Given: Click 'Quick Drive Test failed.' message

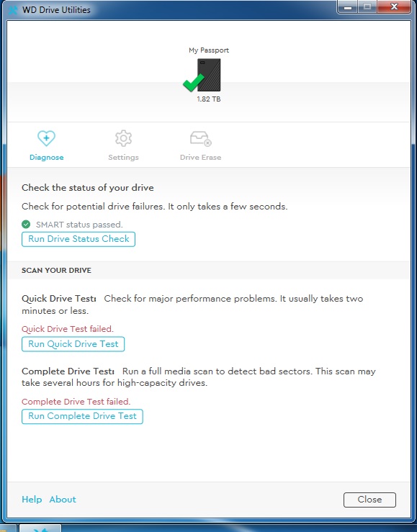Looking at the screenshot, I should [68, 329].
